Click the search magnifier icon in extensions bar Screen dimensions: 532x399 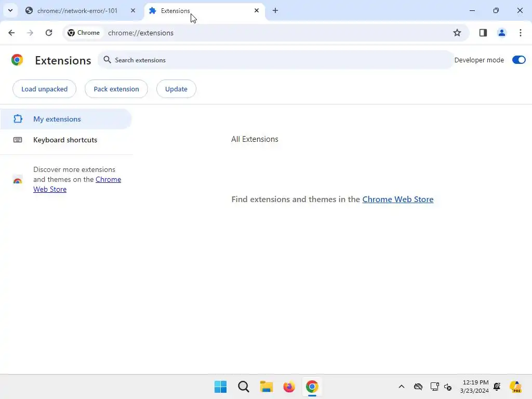point(107,60)
